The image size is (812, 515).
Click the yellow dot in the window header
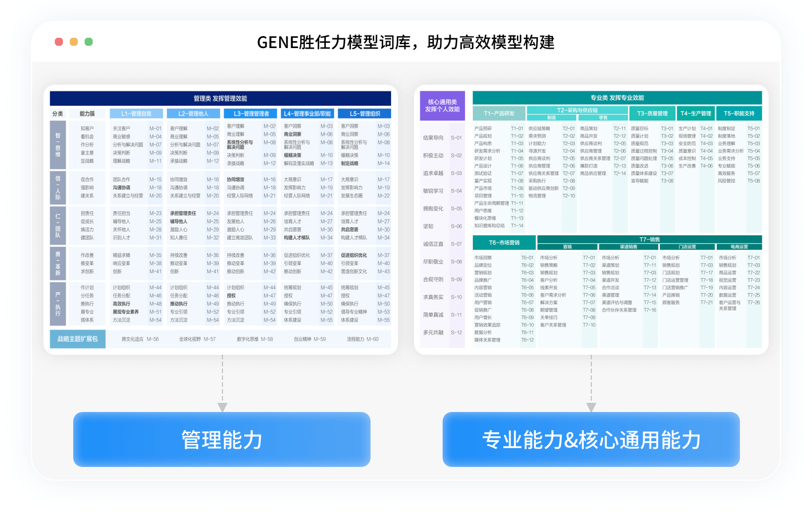(74, 42)
